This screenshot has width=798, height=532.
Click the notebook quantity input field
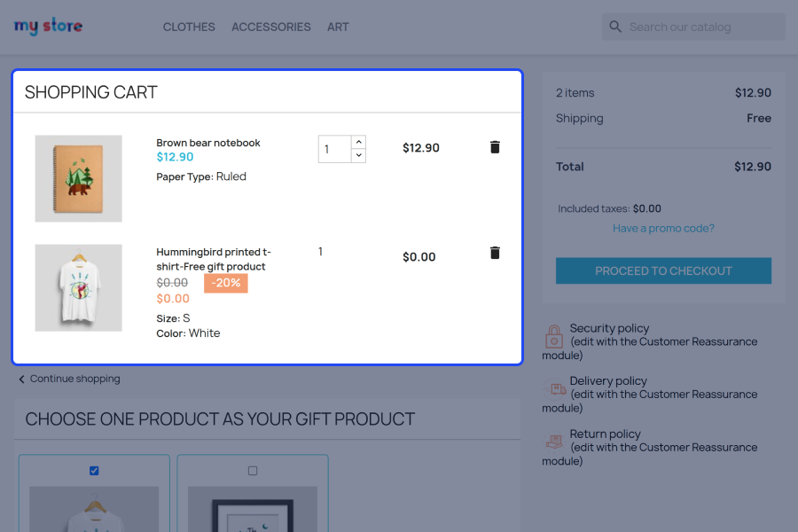click(334, 149)
